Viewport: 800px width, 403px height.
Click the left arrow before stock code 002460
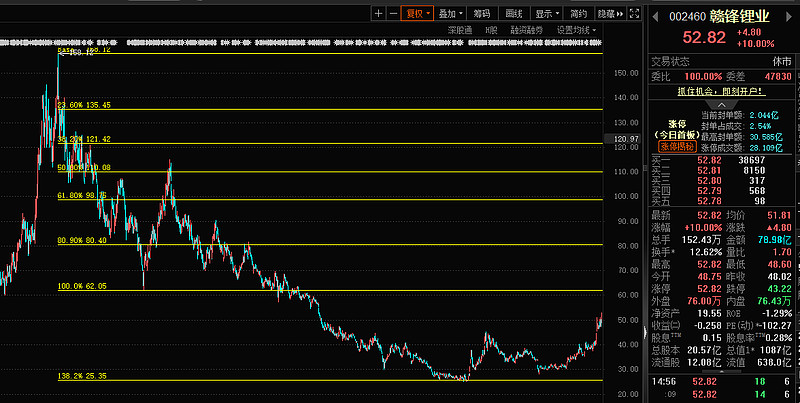tap(655, 16)
